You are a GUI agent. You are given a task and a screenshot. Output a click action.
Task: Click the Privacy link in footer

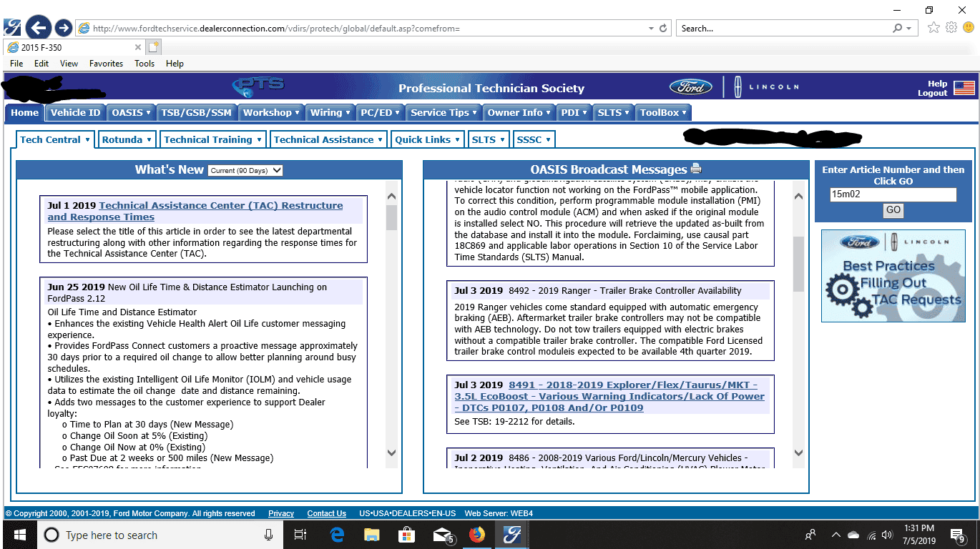281,513
